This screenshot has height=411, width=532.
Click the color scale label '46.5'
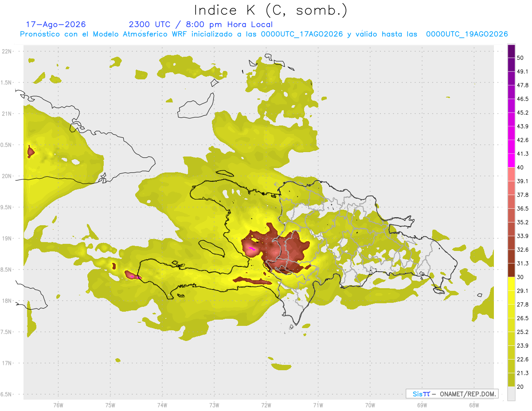click(x=523, y=99)
